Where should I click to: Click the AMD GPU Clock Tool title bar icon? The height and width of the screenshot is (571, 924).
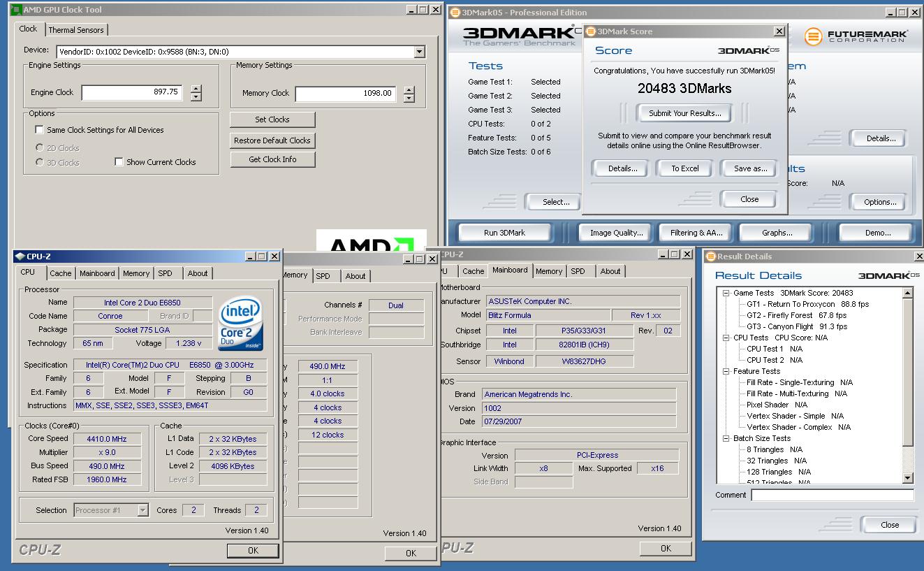(18, 10)
